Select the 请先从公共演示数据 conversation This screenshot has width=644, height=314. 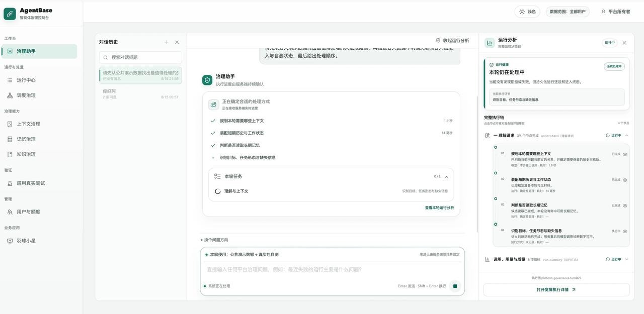point(140,75)
